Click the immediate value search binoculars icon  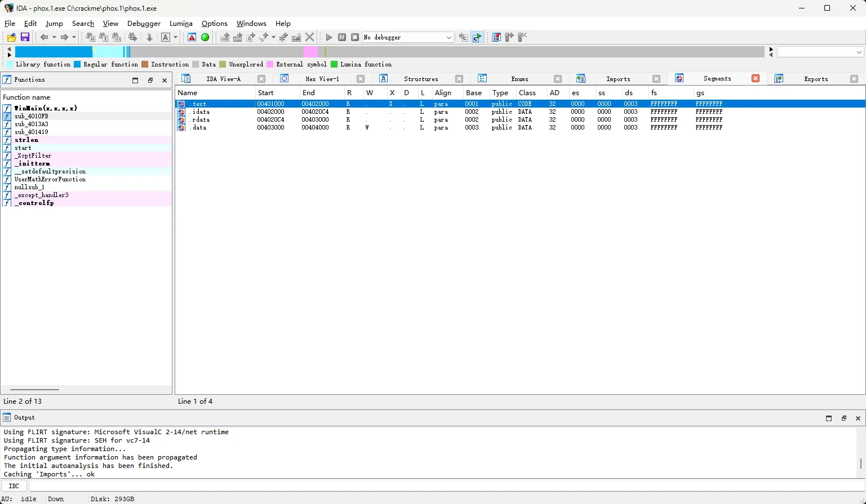click(117, 37)
